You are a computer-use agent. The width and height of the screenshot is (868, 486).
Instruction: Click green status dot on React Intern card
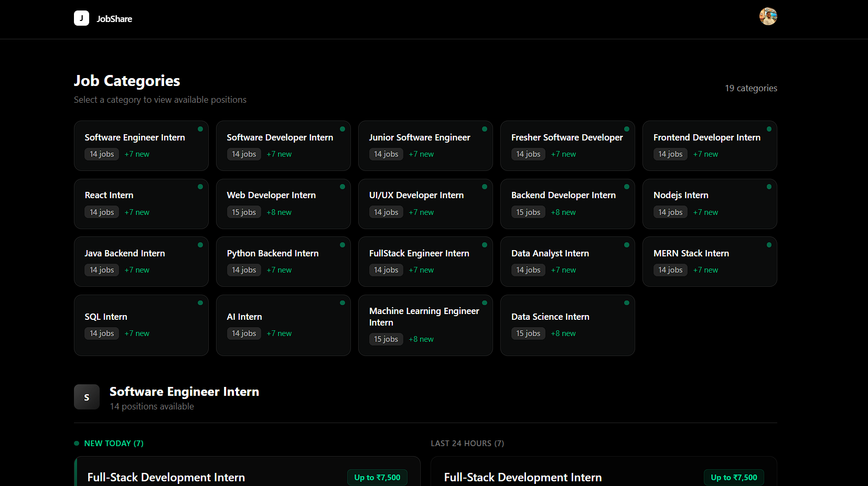click(x=200, y=187)
